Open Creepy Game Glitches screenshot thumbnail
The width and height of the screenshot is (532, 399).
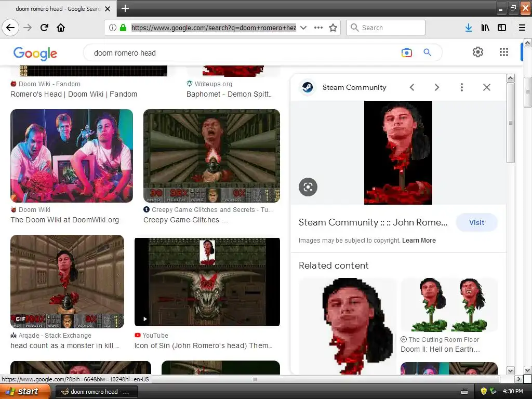tap(212, 156)
